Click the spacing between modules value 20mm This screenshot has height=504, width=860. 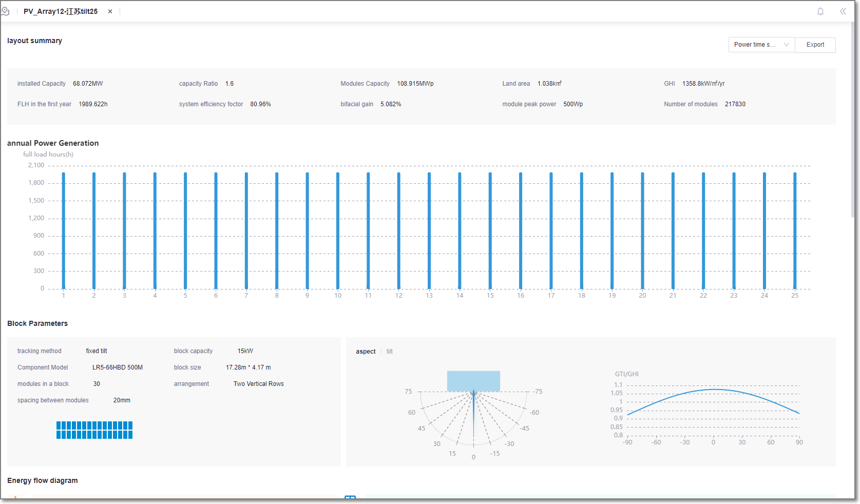pos(122,400)
